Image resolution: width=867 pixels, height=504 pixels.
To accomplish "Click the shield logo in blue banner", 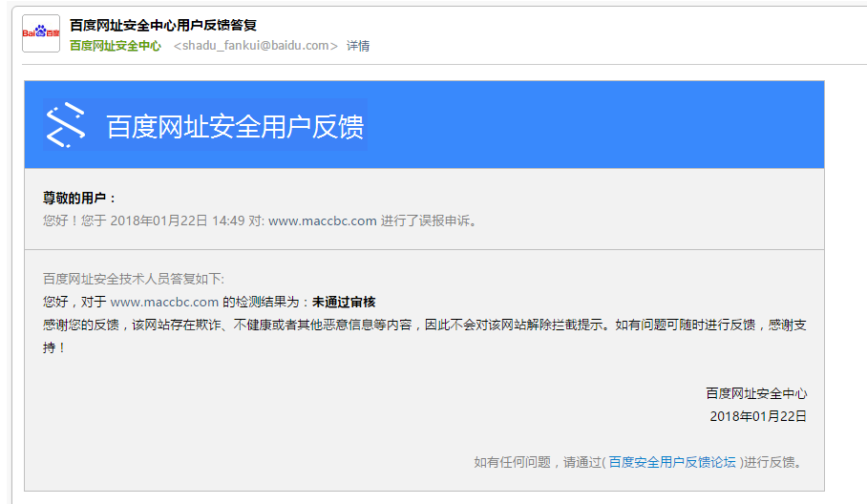I will coord(65,125).
